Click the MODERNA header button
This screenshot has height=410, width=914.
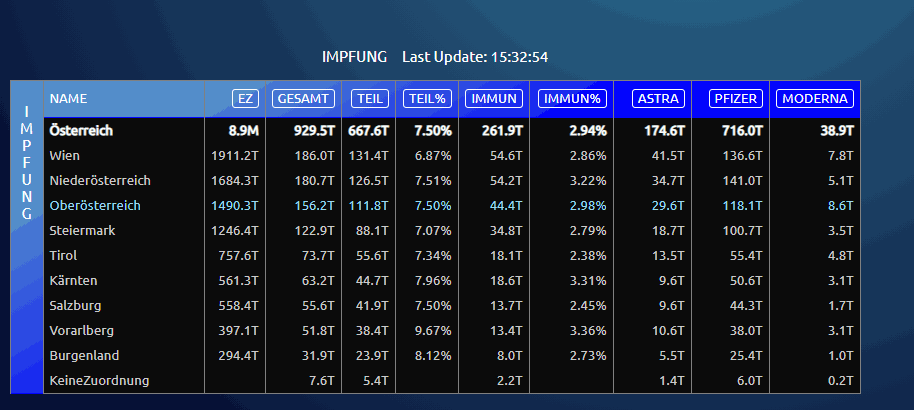click(815, 99)
